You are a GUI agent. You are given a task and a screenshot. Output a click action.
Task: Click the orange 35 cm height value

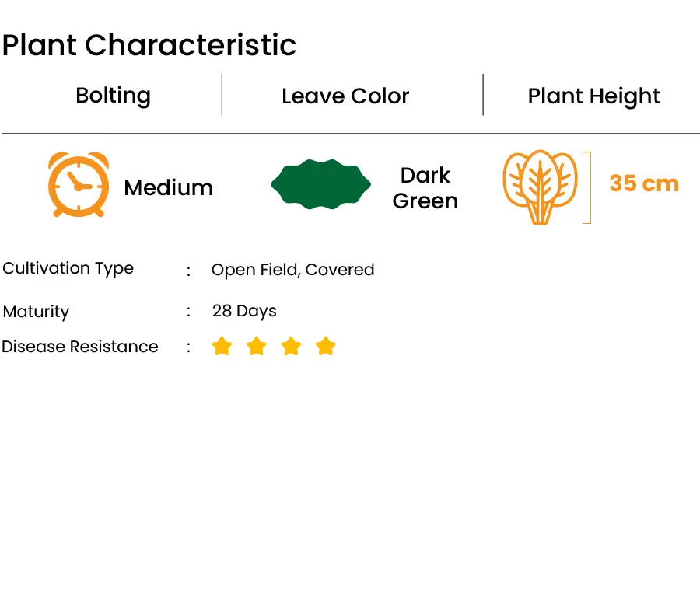tap(644, 183)
